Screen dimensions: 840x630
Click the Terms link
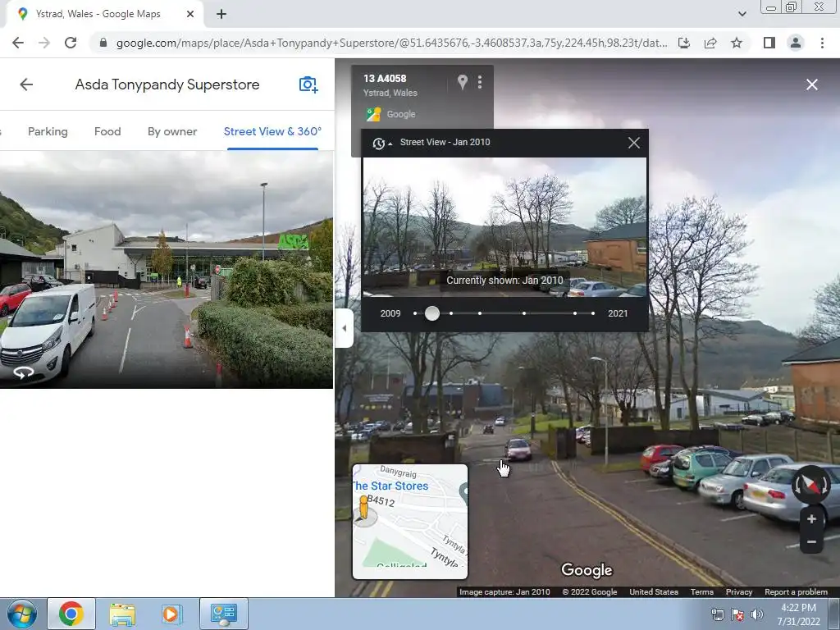pos(702,592)
